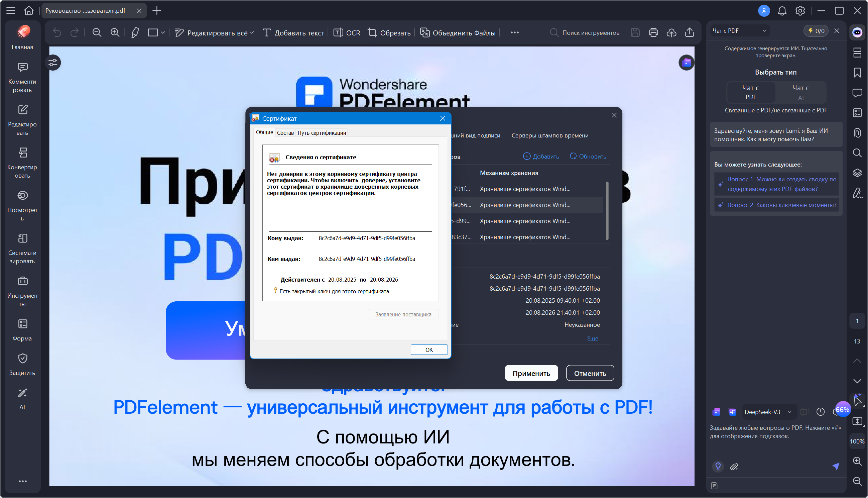The height and width of the screenshot is (498, 868).
Task: Switch to the Состав certificate tab
Action: [x=285, y=133]
